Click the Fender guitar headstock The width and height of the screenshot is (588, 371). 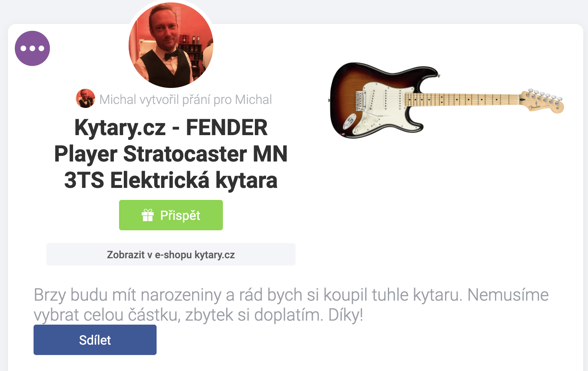542,100
